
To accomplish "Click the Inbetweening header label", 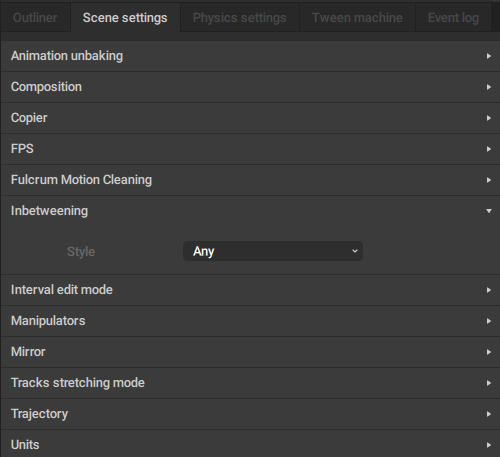I will (x=49, y=211).
